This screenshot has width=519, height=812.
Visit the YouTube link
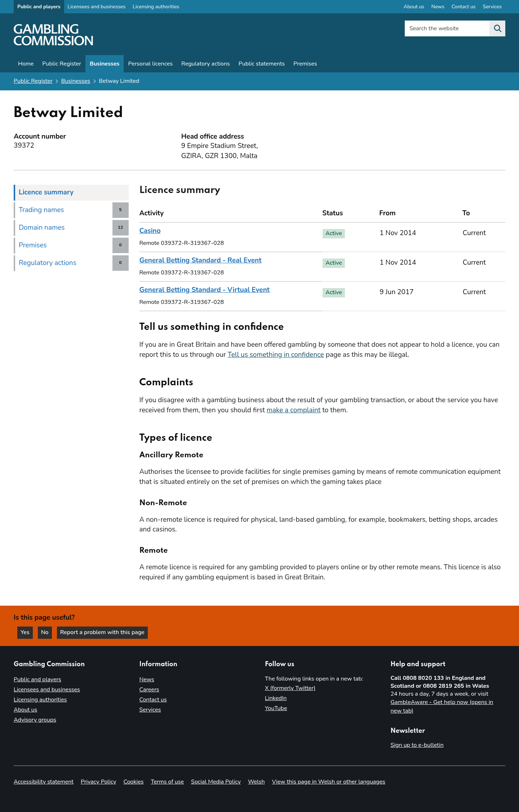[276, 708]
